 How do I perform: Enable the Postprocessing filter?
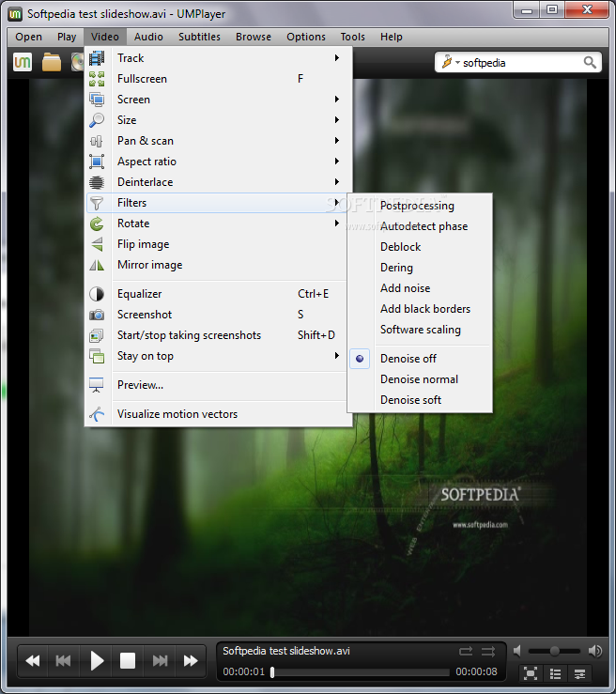point(420,206)
